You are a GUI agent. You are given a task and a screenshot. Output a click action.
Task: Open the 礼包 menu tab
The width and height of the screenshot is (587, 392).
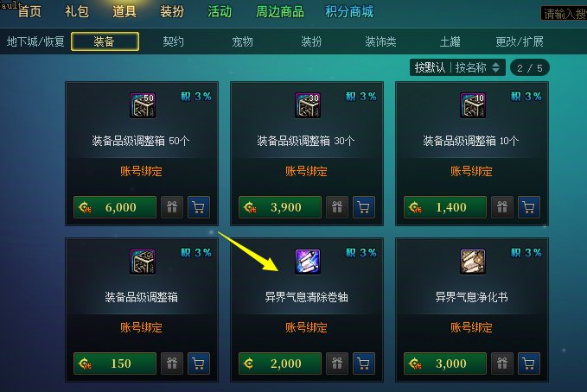(77, 11)
